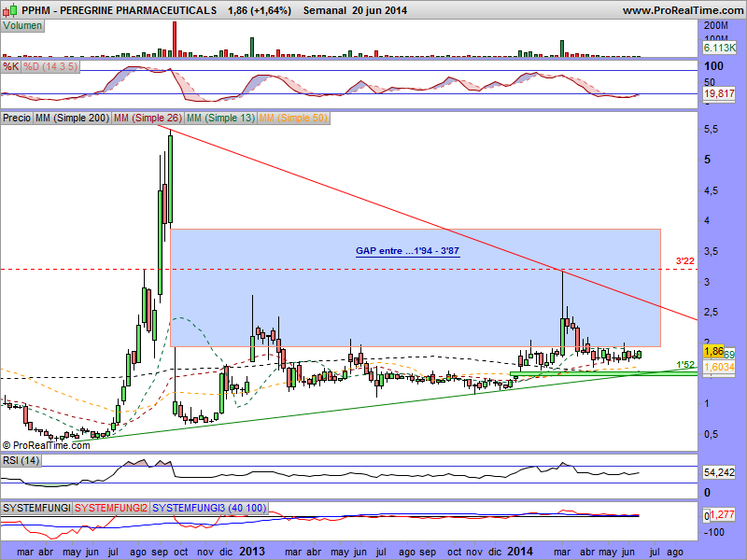
Task: Click the Semanal timeframe text
Action: coord(324,10)
